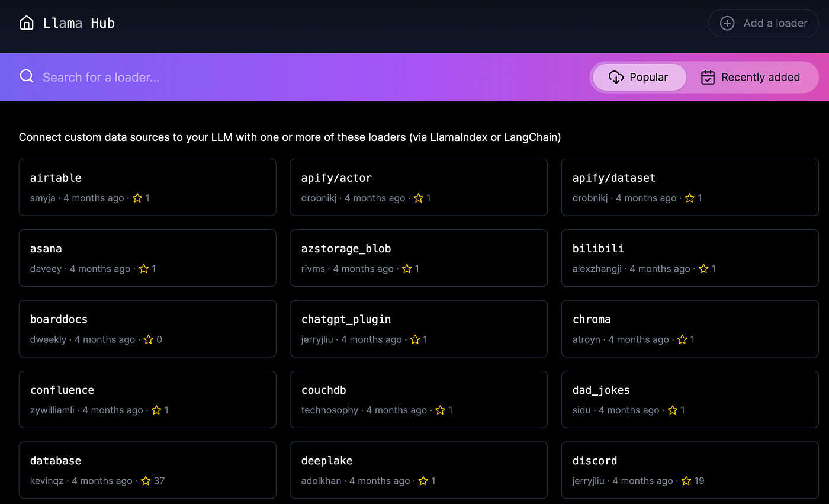Click the star icon on dad_jokes card

[x=673, y=410]
